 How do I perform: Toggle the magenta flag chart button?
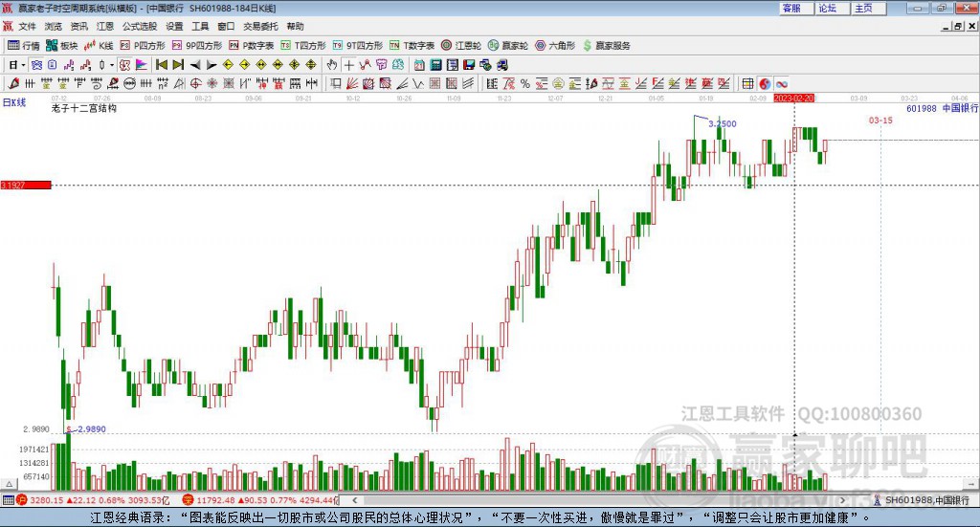[142, 65]
